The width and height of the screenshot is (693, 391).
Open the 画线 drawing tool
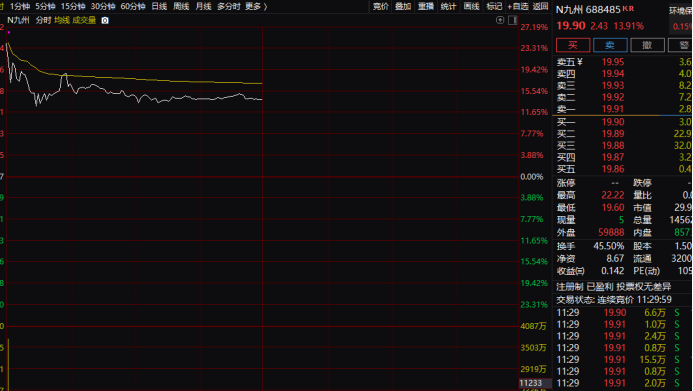pos(472,6)
